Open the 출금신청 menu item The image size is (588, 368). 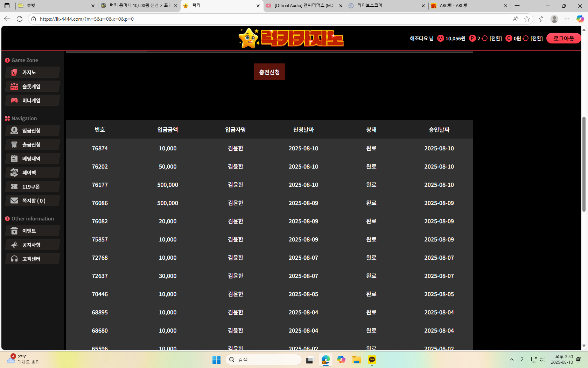pyautogui.click(x=31, y=145)
